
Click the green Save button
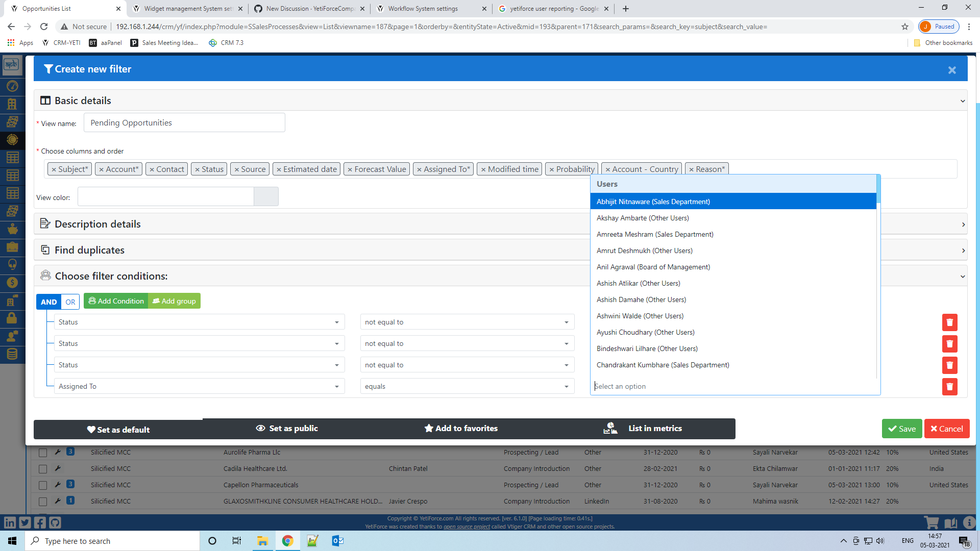click(x=902, y=429)
